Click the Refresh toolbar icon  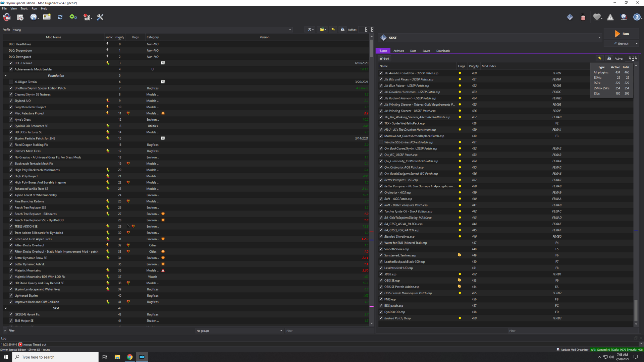click(60, 17)
